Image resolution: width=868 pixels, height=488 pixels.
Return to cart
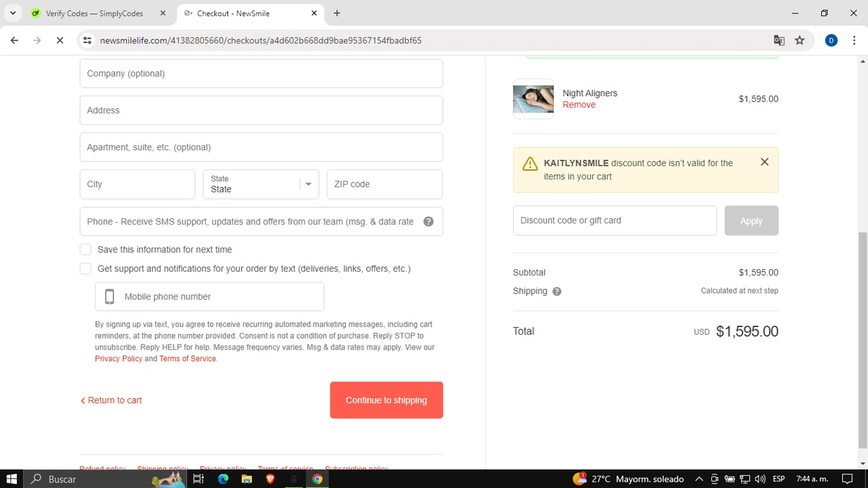[111, 400]
